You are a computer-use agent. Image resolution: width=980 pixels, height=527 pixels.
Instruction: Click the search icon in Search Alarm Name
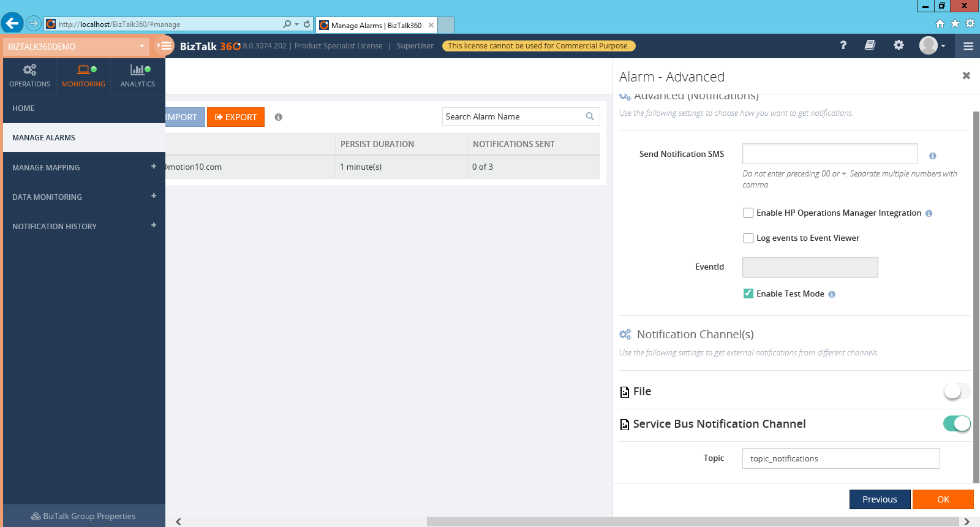[x=590, y=116]
